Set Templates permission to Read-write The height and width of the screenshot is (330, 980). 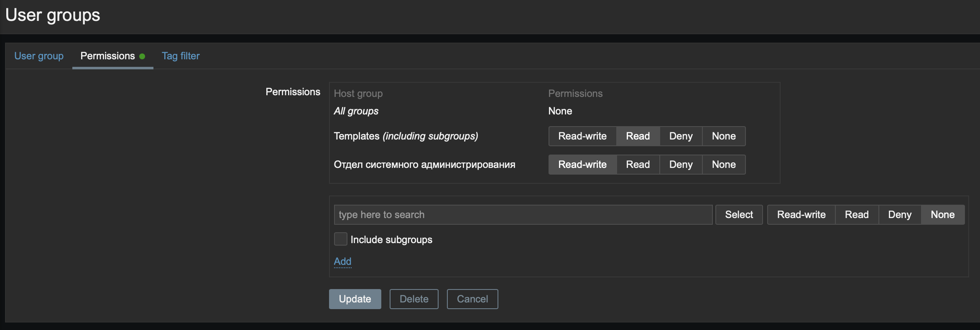click(x=582, y=136)
